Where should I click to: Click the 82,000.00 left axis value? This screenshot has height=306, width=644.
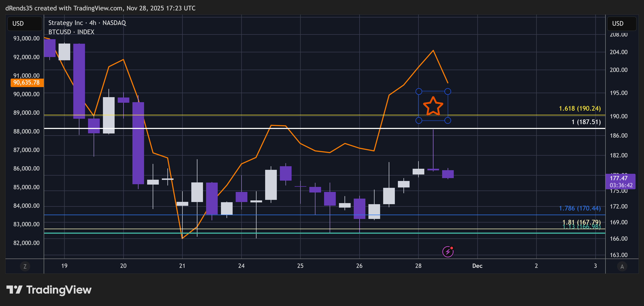click(x=26, y=243)
